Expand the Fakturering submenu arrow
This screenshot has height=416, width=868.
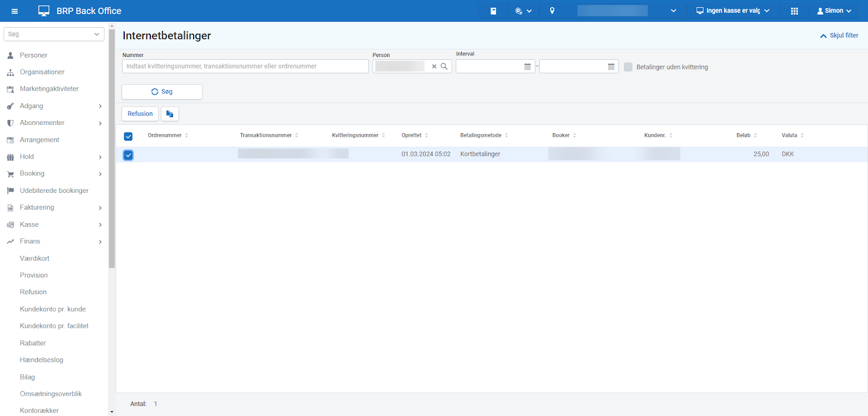(100, 208)
